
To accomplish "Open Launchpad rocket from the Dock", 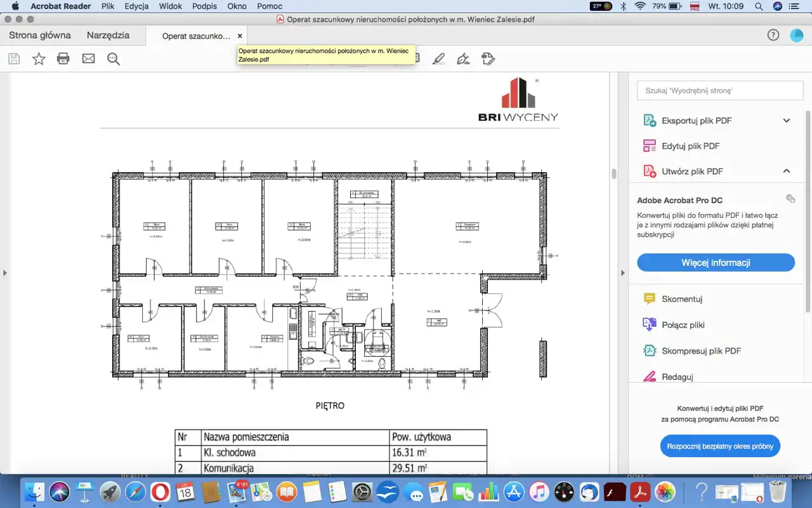I will tap(110, 491).
